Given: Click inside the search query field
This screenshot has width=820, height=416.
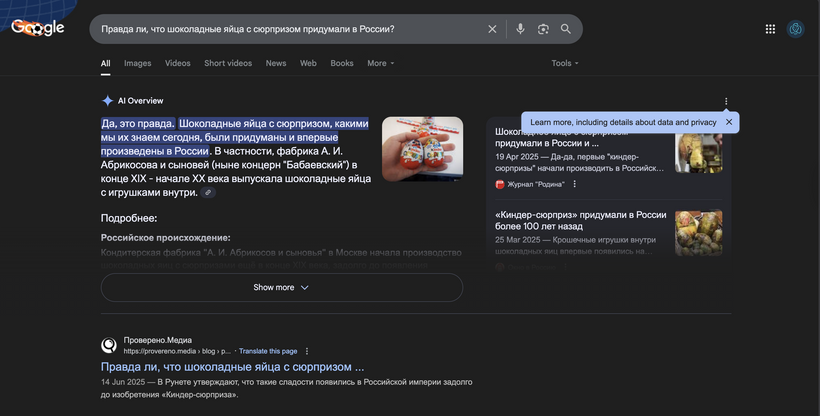Looking at the screenshot, I should 280,29.
